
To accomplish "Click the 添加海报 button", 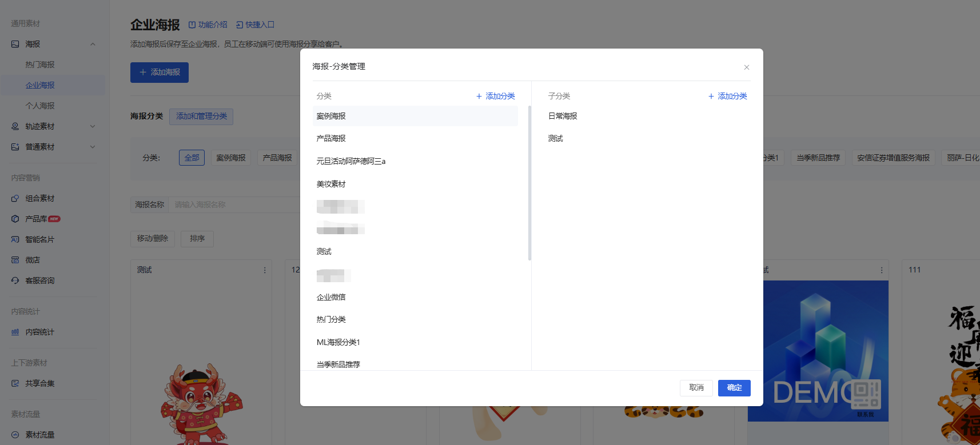I will (160, 73).
